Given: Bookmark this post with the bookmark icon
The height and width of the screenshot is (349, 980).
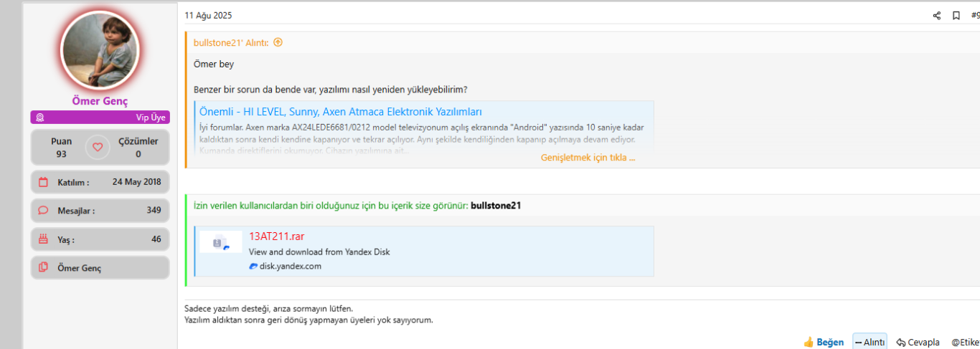Looking at the screenshot, I should click(x=956, y=16).
